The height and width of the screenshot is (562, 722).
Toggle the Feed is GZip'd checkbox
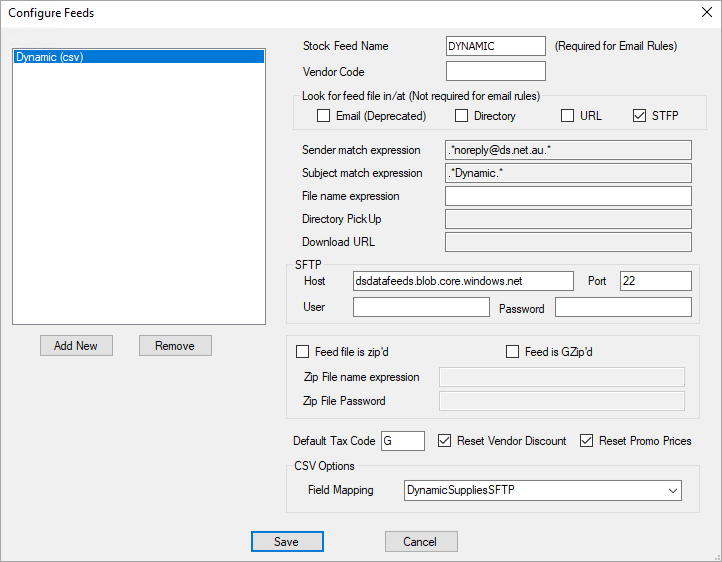(513, 352)
